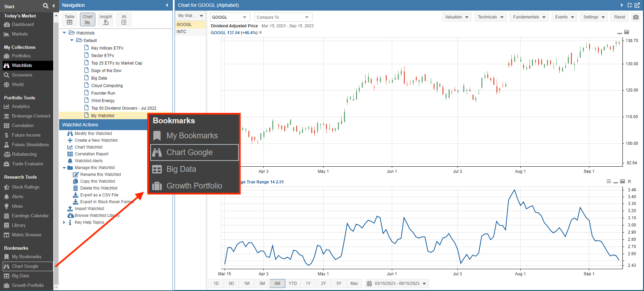644x291 pixels.
Task: Open Analytics under Portfolio Tools
Action: point(21,107)
